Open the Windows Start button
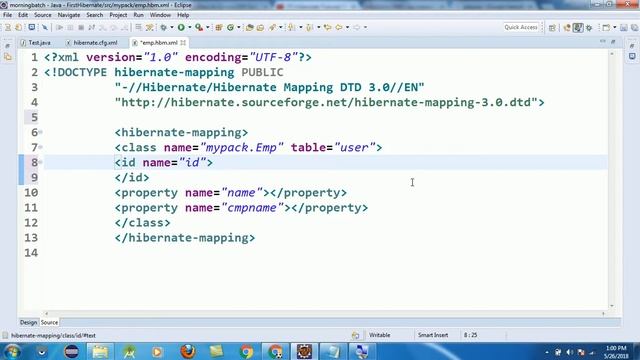Screen dimensions: 640x360 (12, 351)
